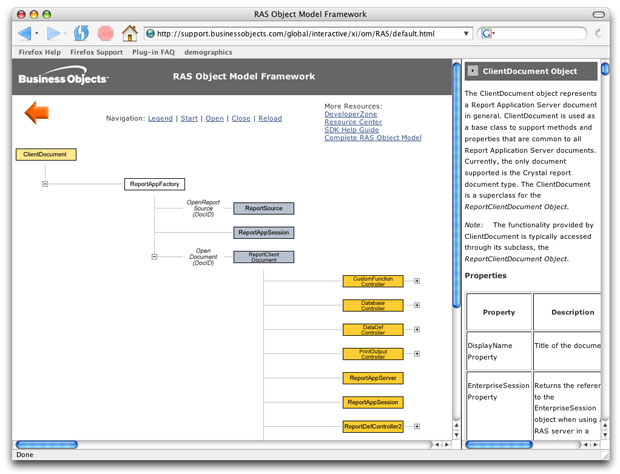Viewport: 620px width, 474px height.
Task: Click the window toolbar toggle pill button
Action: point(599,15)
